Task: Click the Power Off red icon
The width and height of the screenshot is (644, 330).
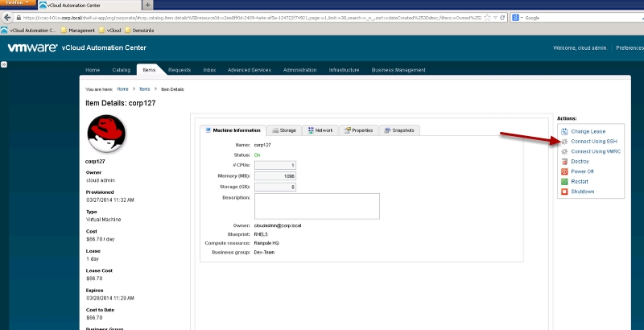Action: 564,171
